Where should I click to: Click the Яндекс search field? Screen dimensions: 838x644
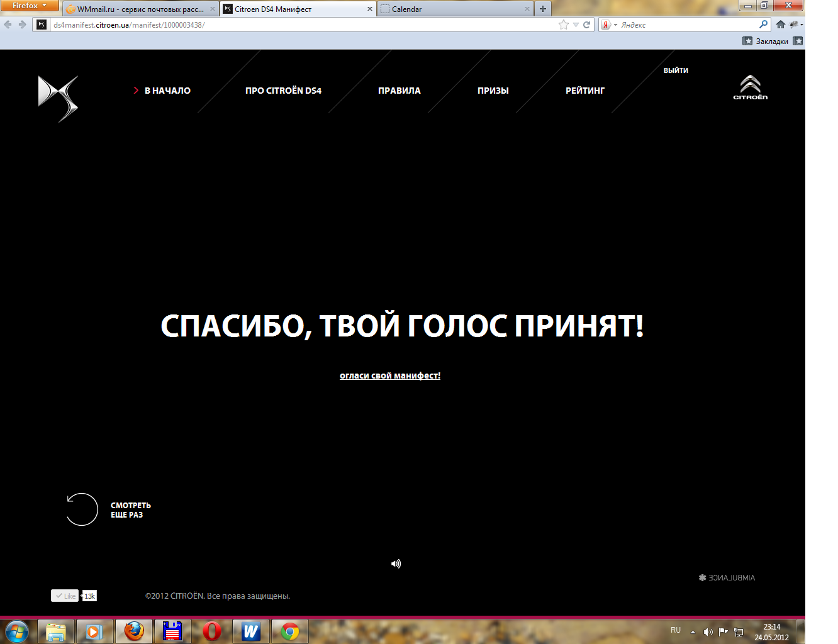click(x=688, y=25)
